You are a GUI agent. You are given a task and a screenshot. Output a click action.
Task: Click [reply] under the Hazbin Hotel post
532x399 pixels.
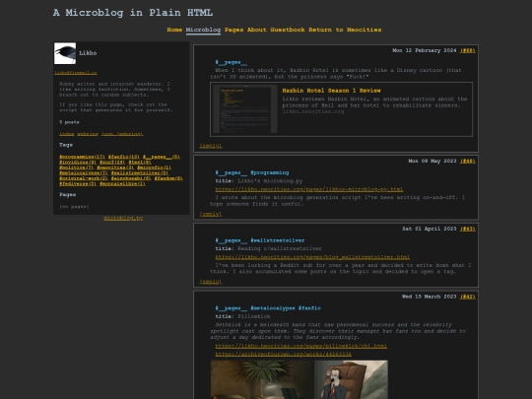coord(211,146)
